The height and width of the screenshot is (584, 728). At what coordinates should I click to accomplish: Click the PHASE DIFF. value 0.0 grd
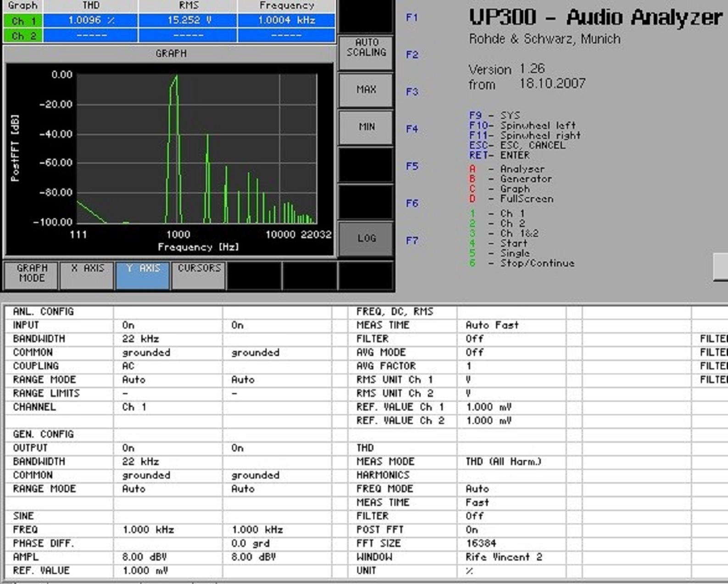(x=250, y=544)
